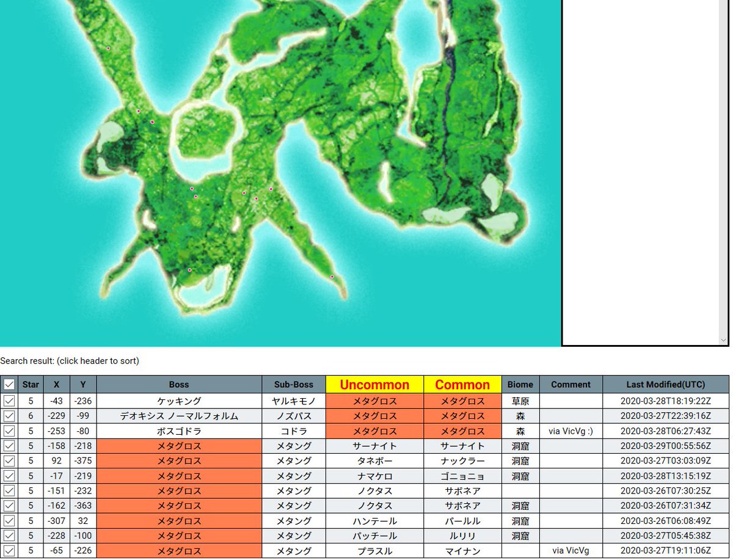The image size is (733, 560).
Task: Sort table by Y column header
Action: pyautogui.click(x=83, y=385)
